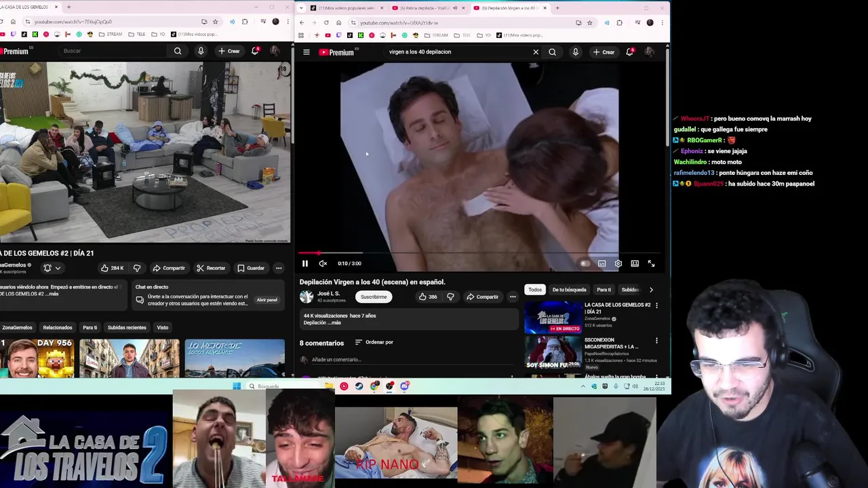Screen dimensions: 868x488
Task: Clear the 'virgen a los 40 depilacion' search
Action: [x=536, y=52]
